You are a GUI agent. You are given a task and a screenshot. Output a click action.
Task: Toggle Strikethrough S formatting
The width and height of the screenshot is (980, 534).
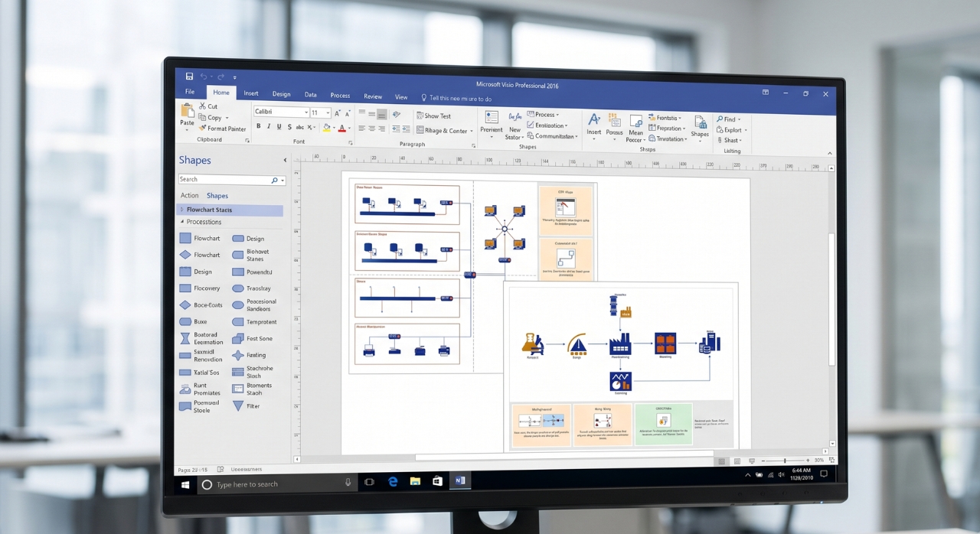coord(289,127)
